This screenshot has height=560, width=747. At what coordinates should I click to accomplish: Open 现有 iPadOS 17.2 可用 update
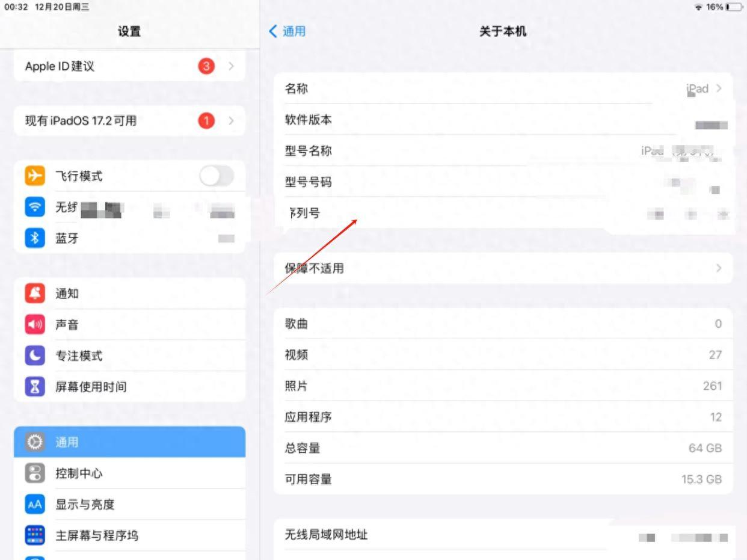click(129, 120)
